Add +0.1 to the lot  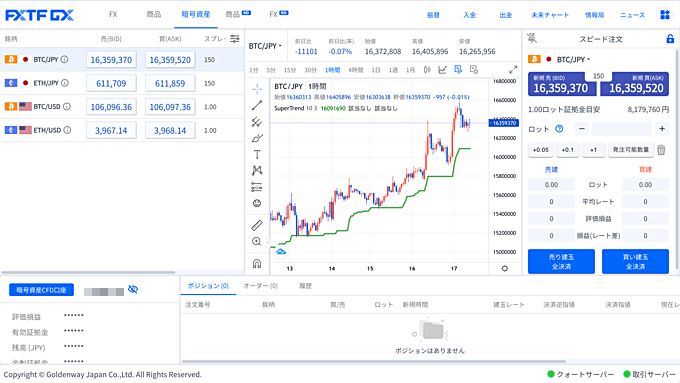[567, 150]
